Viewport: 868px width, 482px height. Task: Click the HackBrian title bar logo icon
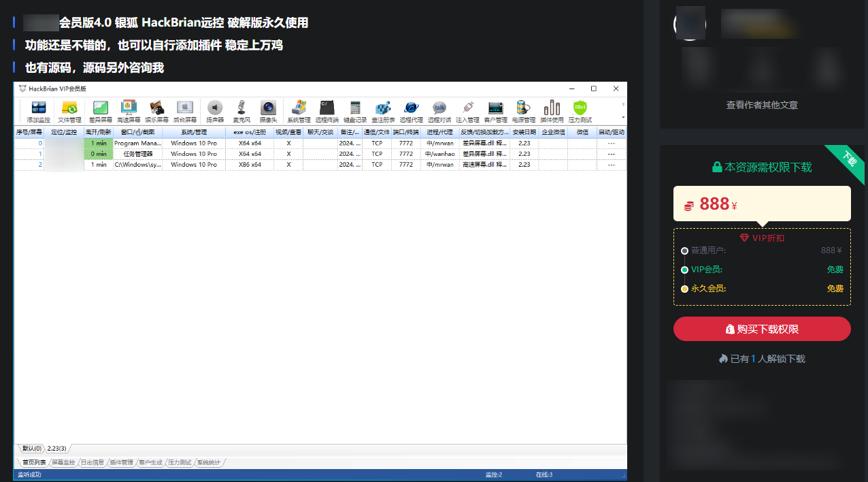[x=22, y=89]
